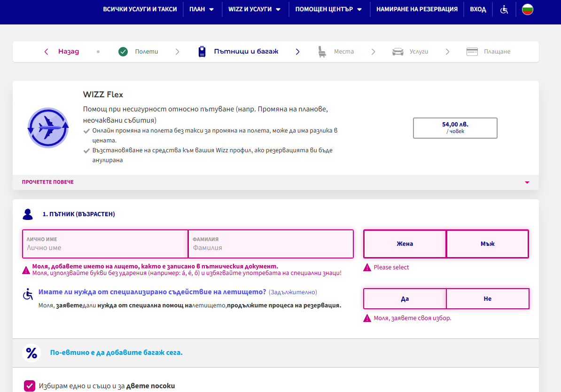Viewport: 561px width, 392px height.
Task: Open the ПЛАН dropdown menu
Action: pos(202,9)
